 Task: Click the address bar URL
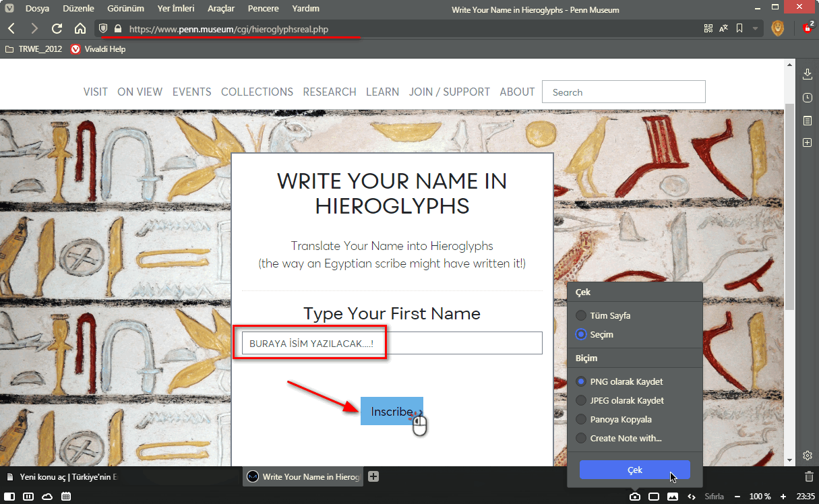coord(229,29)
